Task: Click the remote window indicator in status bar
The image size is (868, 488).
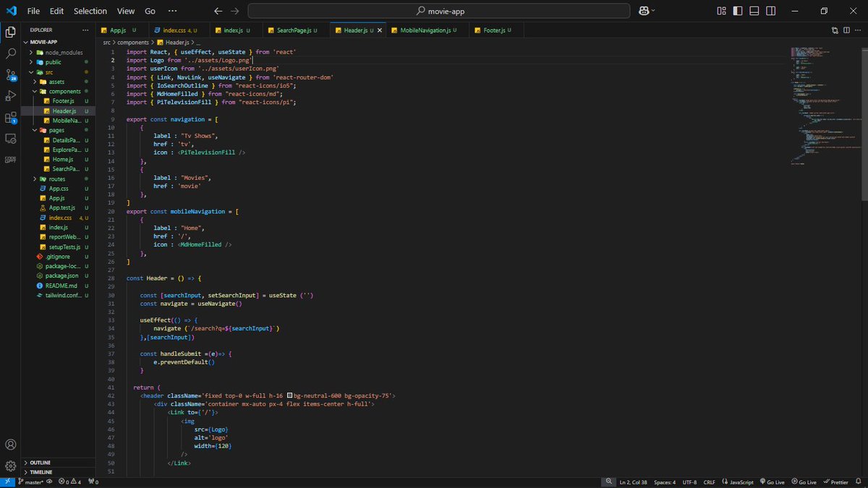Action: 7,482
